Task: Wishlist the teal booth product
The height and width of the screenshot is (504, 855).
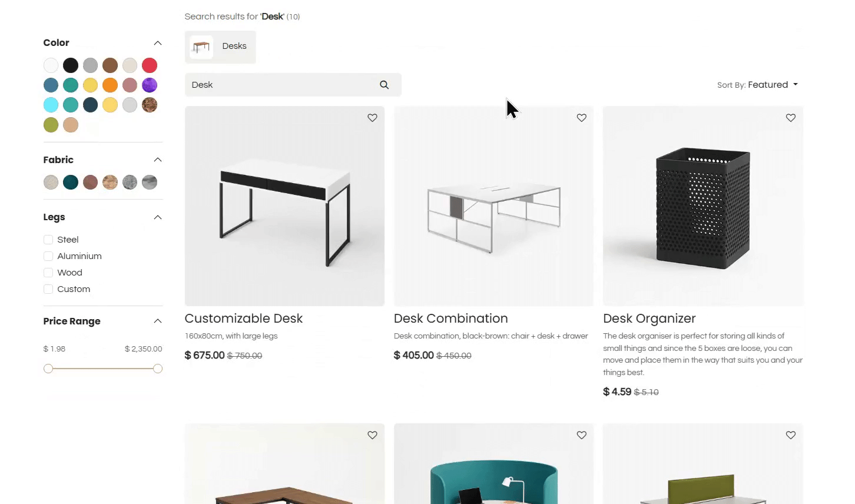Action: tap(581, 435)
